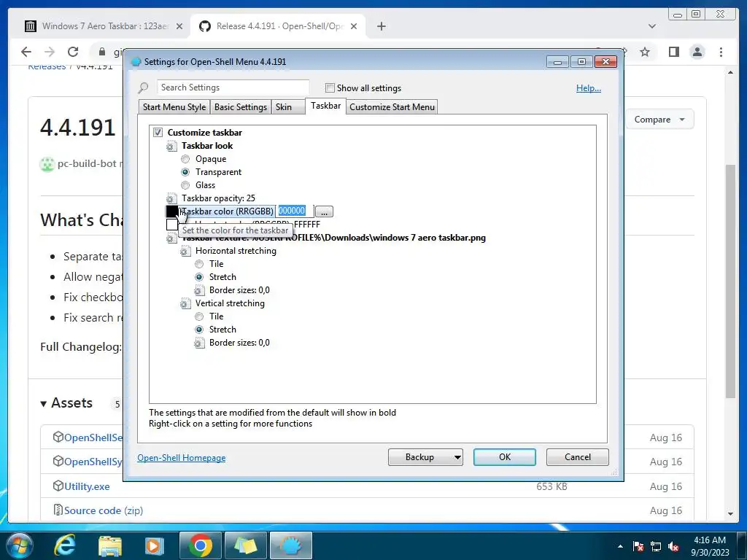Screen dimensions: 747x560
Task: Close the Release 4.4.191 tab
Action: point(354,26)
